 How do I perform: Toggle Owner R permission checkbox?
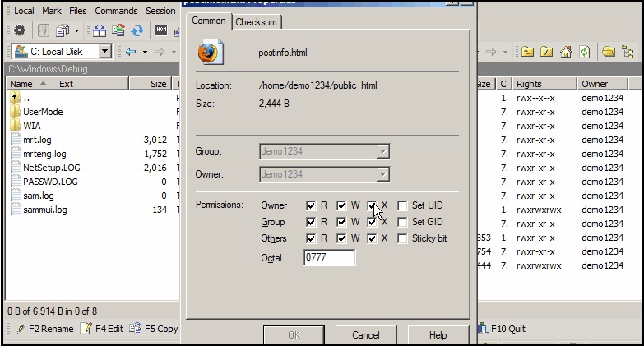pos(311,205)
